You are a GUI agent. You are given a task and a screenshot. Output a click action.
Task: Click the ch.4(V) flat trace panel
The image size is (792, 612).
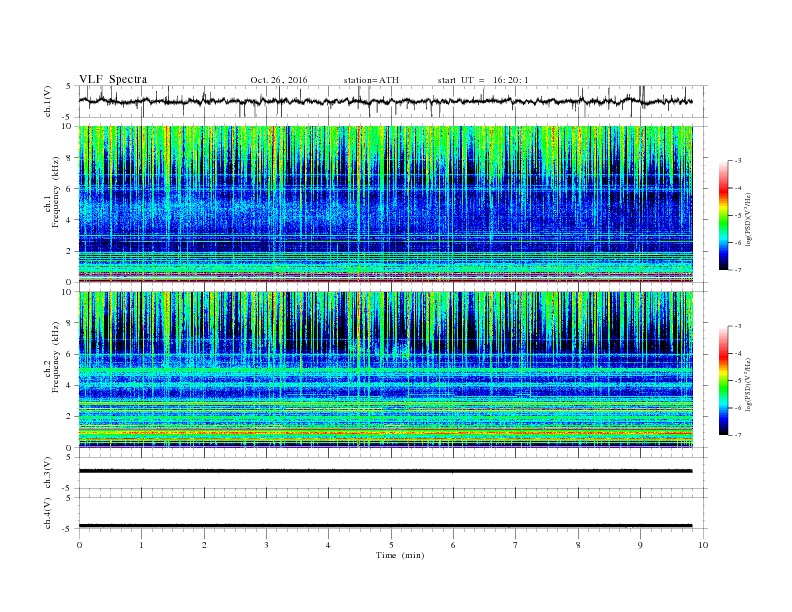[392, 513]
